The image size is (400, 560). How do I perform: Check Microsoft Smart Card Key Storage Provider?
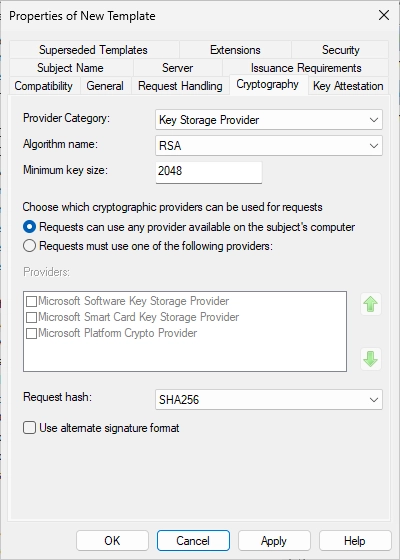coord(31,317)
